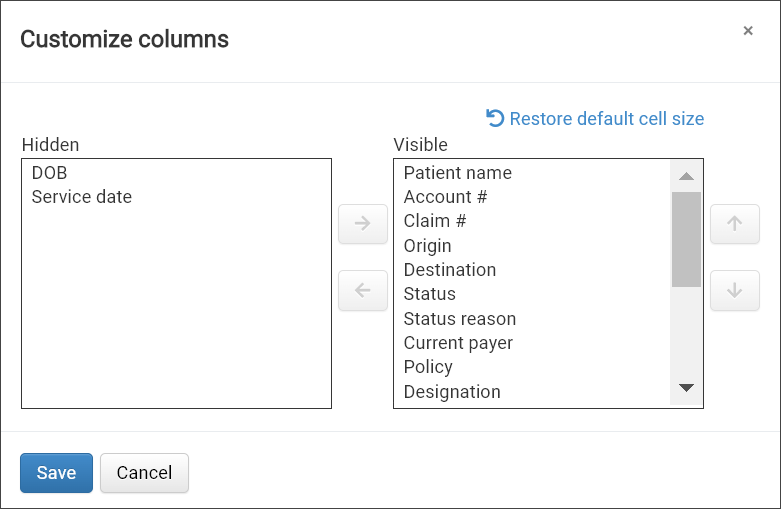Select the Claim # column entry
Image resolution: width=781 pixels, height=509 pixels.
point(435,221)
